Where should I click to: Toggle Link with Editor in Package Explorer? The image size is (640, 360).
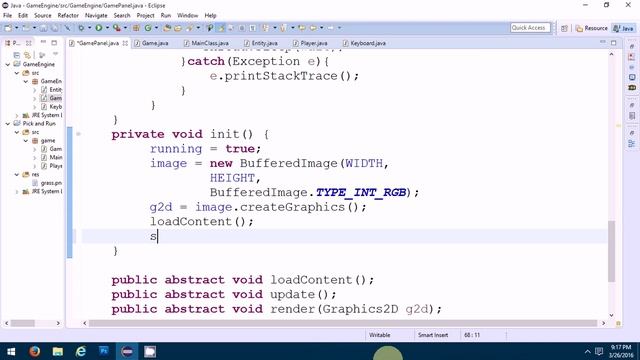(x=27, y=55)
